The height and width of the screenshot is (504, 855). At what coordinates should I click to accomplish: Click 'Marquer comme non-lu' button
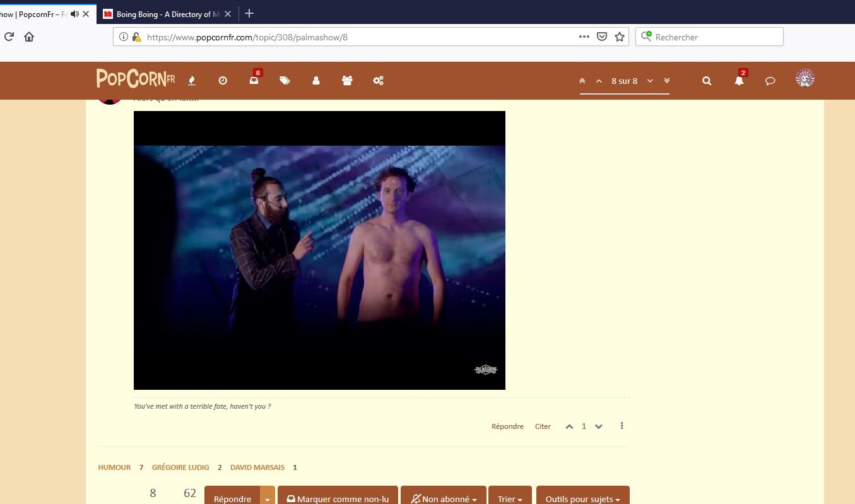coord(338,496)
